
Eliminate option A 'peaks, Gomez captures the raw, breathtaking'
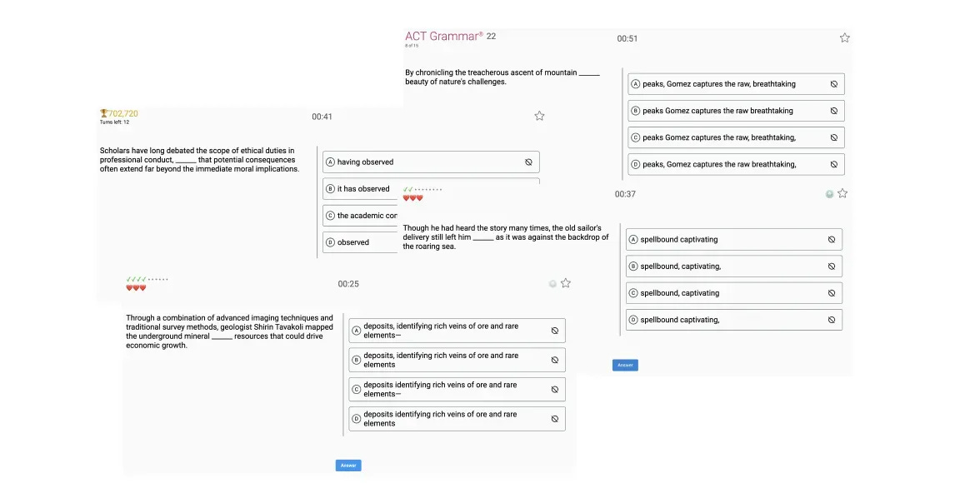point(833,84)
